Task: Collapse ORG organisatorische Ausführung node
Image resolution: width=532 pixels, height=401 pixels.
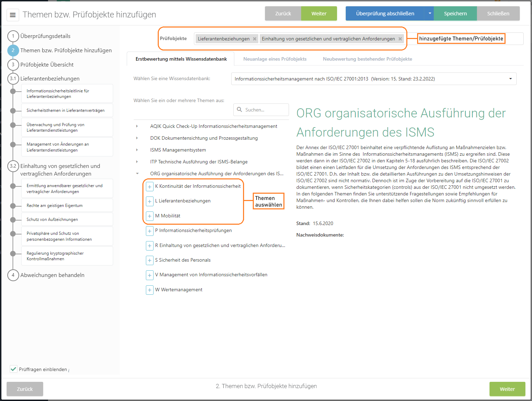Action: coord(137,173)
